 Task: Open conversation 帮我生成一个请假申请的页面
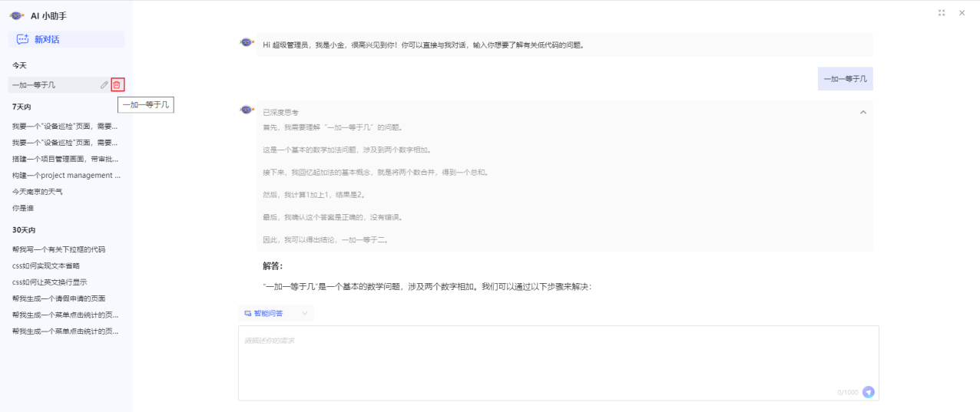coord(58,298)
